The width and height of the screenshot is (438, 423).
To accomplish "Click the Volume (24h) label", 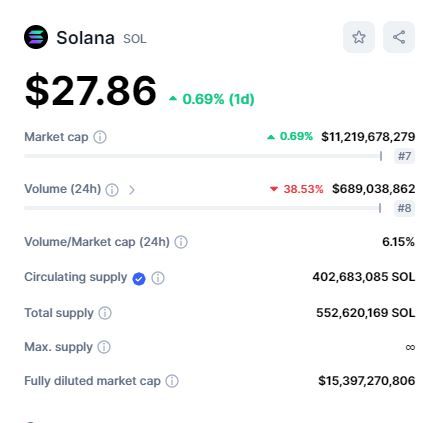I will (x=63, y=189).
